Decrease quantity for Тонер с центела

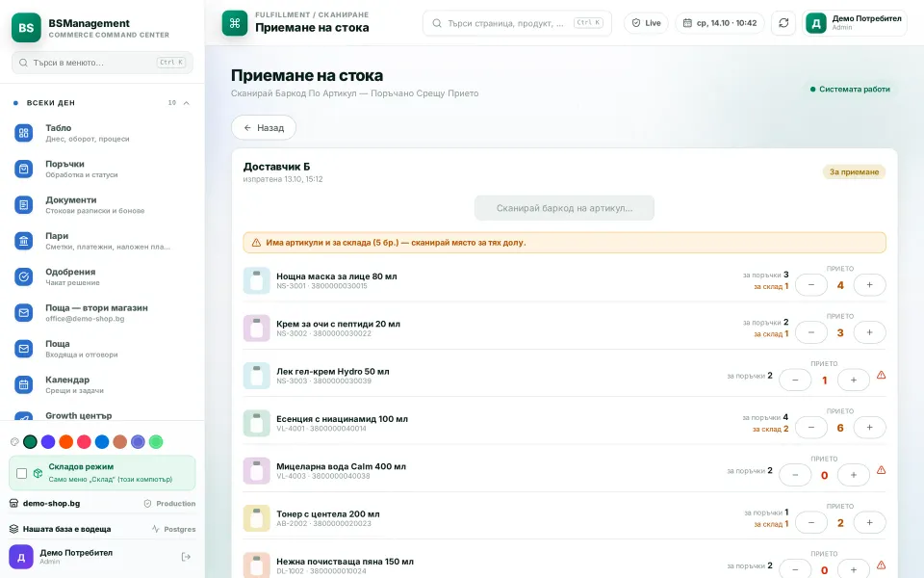point(810,522)
